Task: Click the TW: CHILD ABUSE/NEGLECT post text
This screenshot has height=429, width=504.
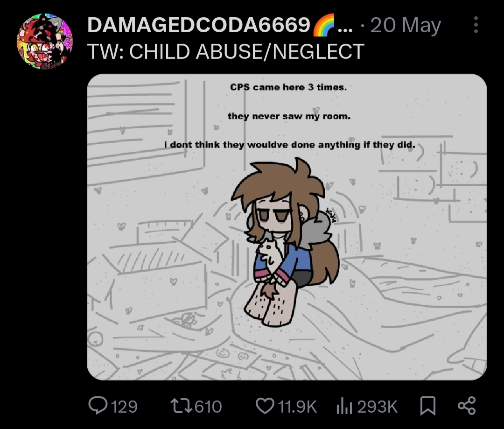Action: click(226, 51)
